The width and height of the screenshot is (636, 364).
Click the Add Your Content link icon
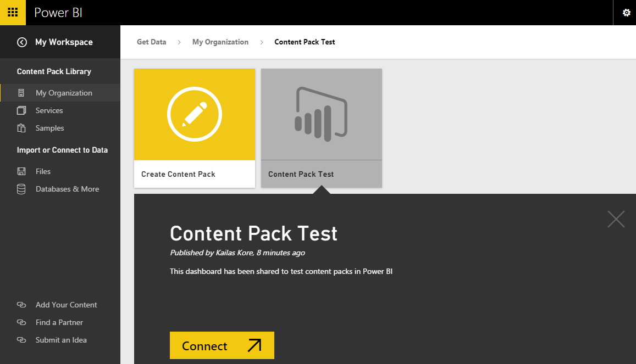(21, 305)
